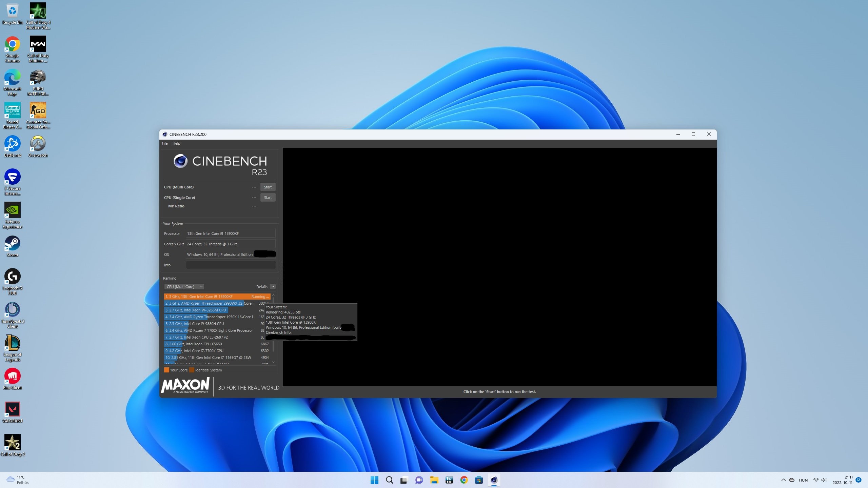Click the OS version blurred info field
This screenshot has height=488, width=868.
pos(264,254)
